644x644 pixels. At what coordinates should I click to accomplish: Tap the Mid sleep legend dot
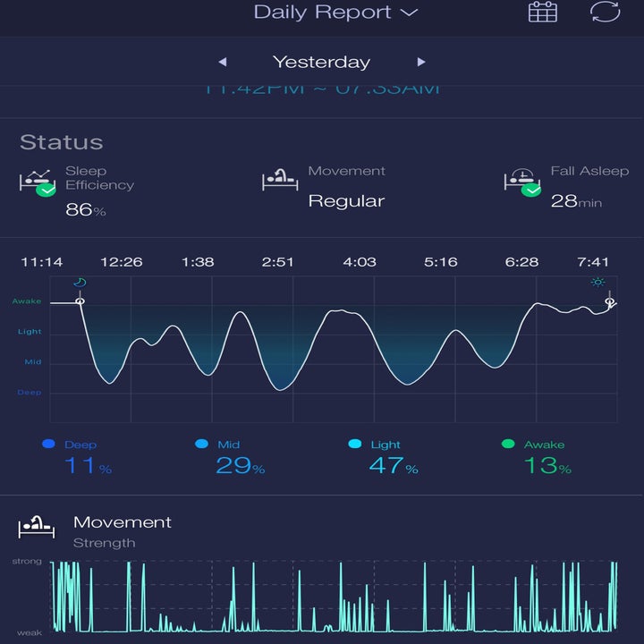[201, 445]
